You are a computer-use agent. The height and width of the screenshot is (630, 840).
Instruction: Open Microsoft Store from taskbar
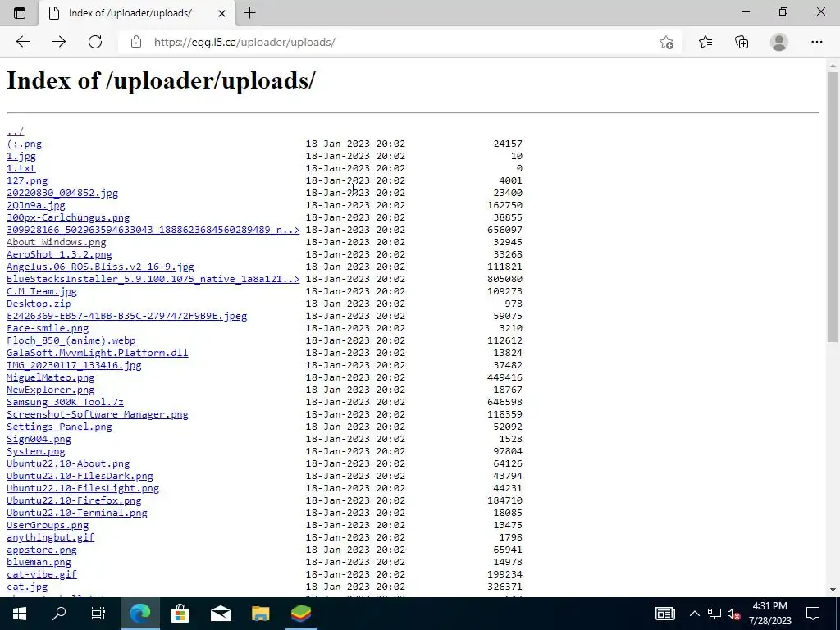(180, 614)
